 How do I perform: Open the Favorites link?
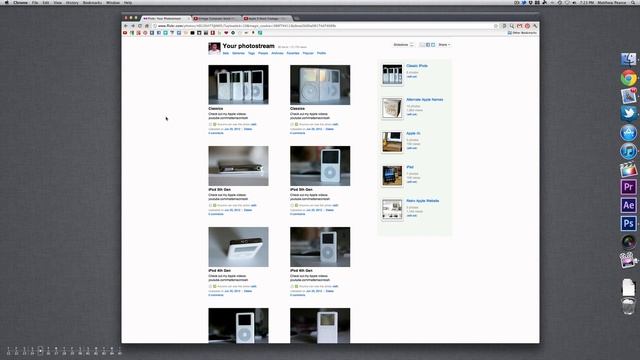click(293, 53)
